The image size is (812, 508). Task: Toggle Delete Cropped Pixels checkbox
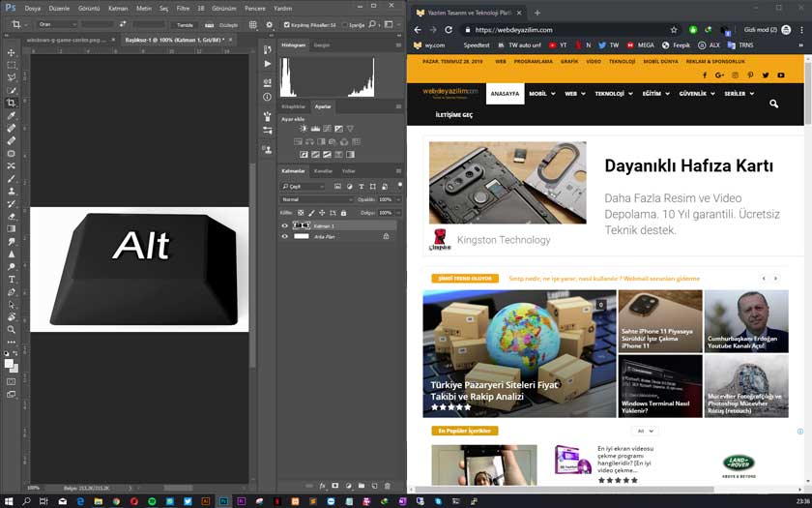coord(286,24)
